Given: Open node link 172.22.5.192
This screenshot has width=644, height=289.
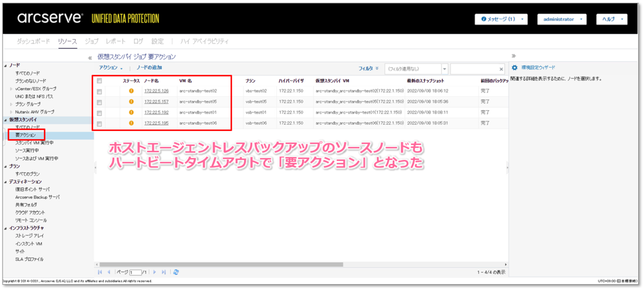Looking at the screenshot, I should pyautogui.click(x=156, y=112).
